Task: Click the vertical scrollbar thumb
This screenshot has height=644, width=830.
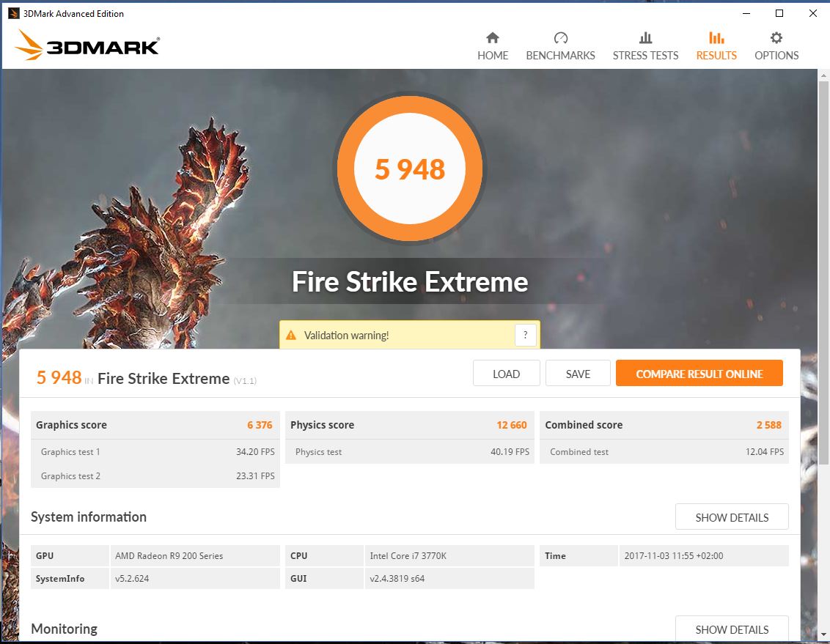Action: click(x=823, y=273)
